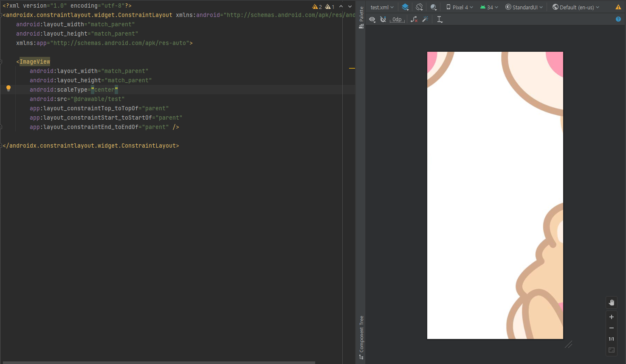Click the blue help question icon
Viewport: 626px width, 364px height.
(x=618, y=19)
